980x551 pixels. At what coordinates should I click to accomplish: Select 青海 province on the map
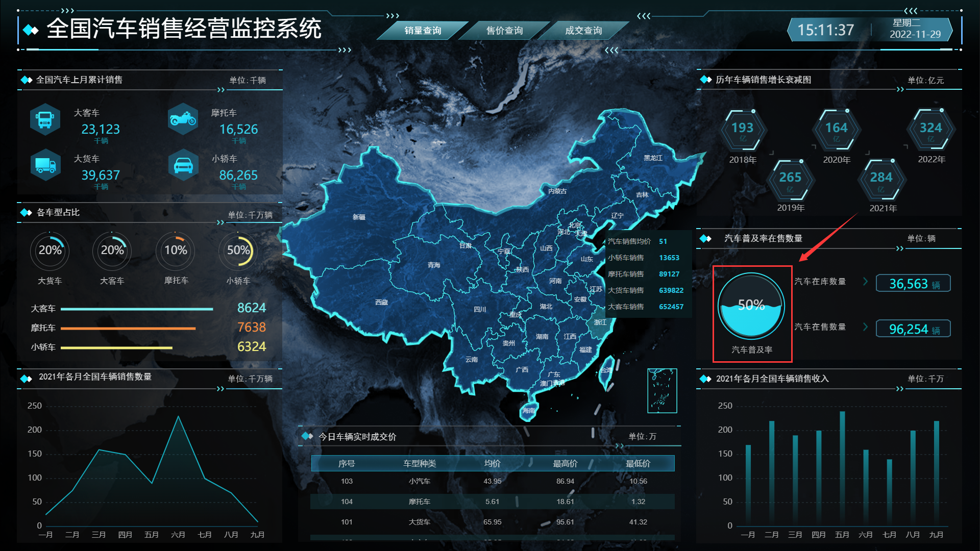[434, 265]
